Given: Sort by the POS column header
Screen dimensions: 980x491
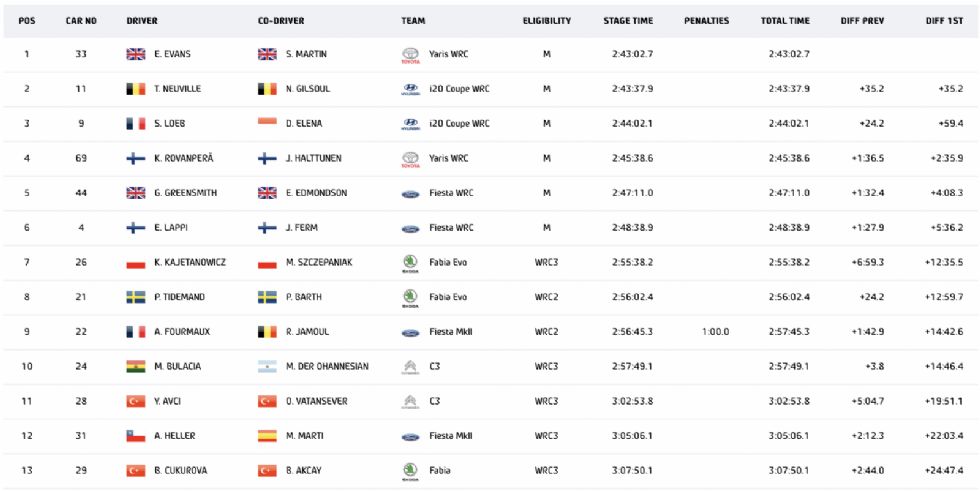Looking at the screenshot, I should 27,21.
